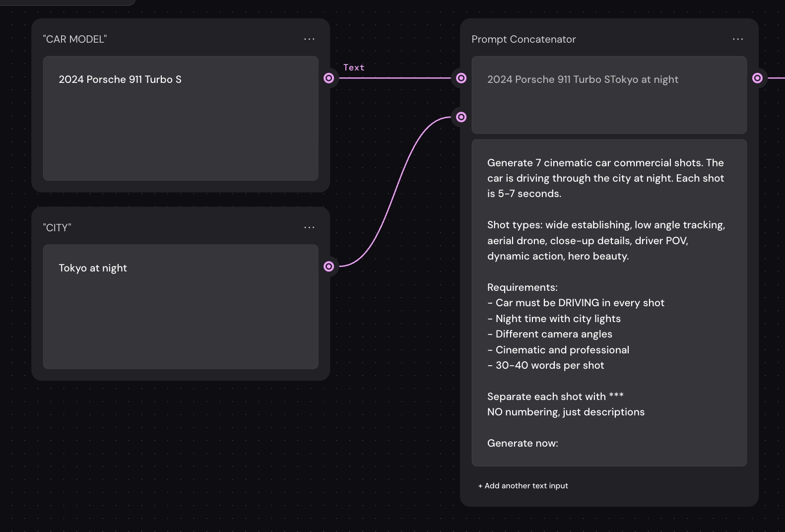
Task: Select the Prompt Concatenator node title
Action: tap(523, 39)
